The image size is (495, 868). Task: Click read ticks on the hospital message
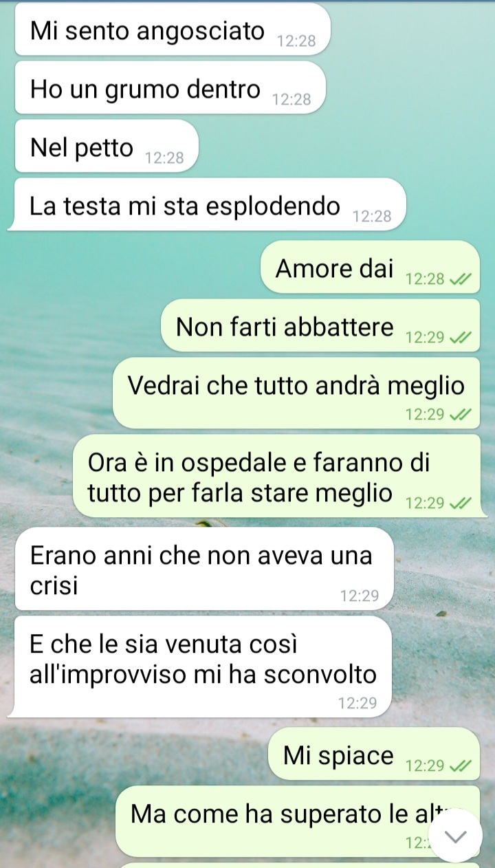460,503
